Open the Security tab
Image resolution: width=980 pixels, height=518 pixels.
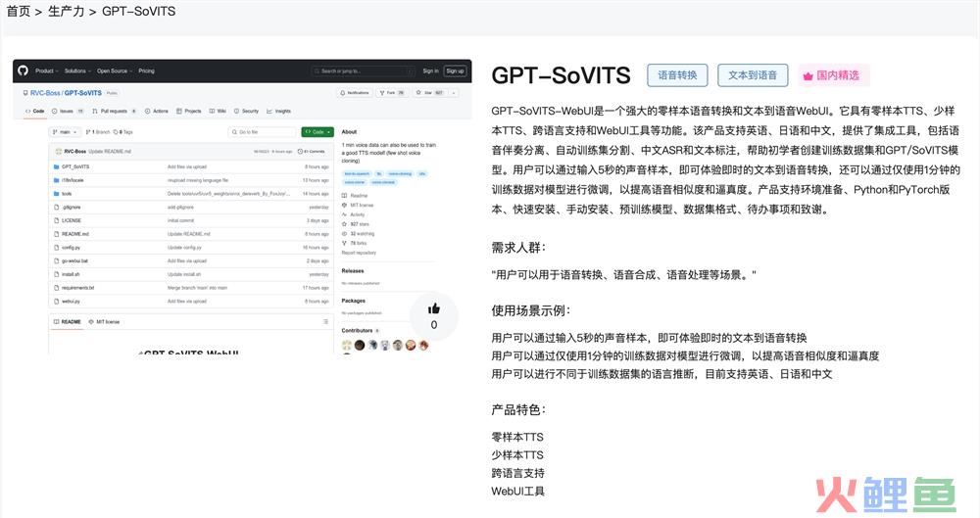tap(246, 112)
